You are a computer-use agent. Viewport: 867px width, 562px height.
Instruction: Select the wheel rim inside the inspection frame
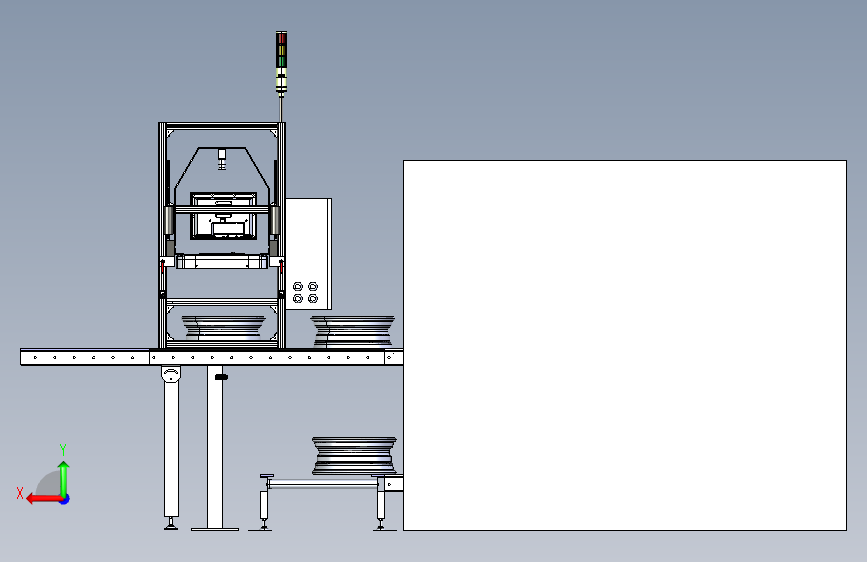click(223, 327)
